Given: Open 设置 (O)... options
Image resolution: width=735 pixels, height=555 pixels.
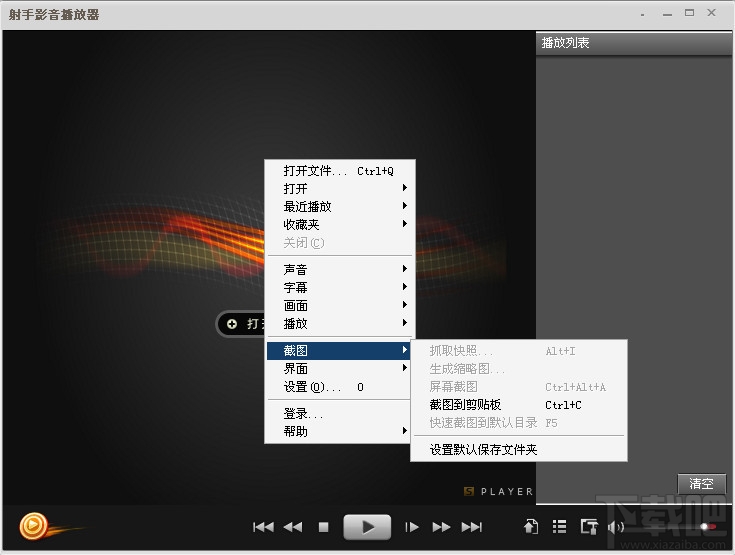Looking at the screenshot, I should point(340,387).
